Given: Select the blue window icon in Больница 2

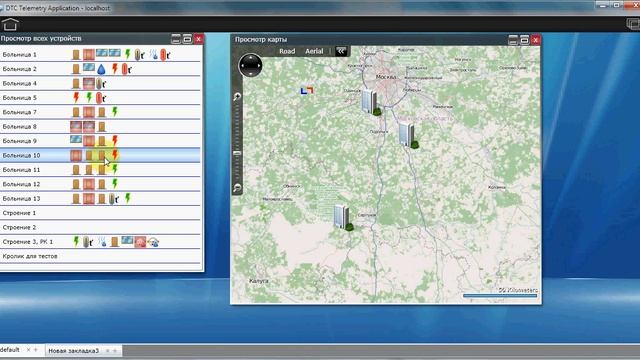Looking at the screenshot, I should click(x=89, y=67).
